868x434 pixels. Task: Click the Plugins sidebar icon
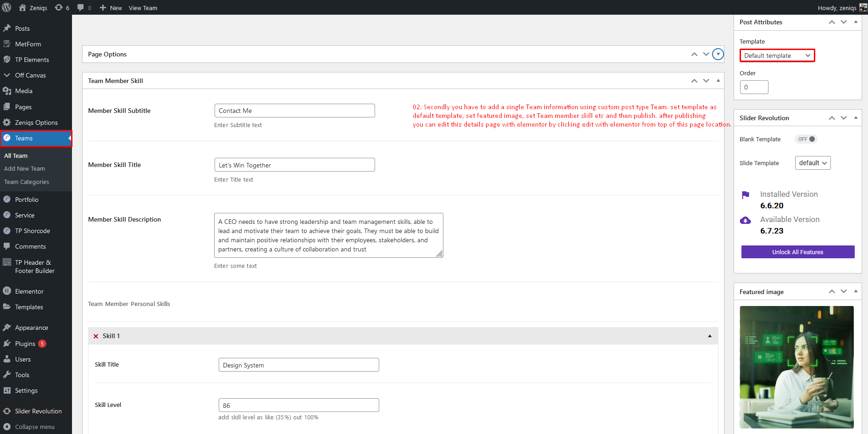pyautogui.click(x=7, y=344)
